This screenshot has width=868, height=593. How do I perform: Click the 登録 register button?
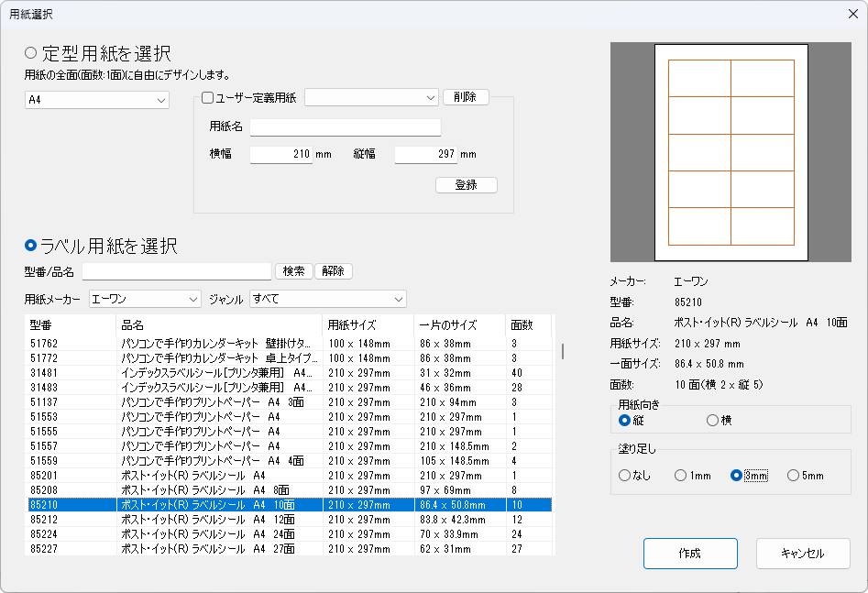click(466, 185)
